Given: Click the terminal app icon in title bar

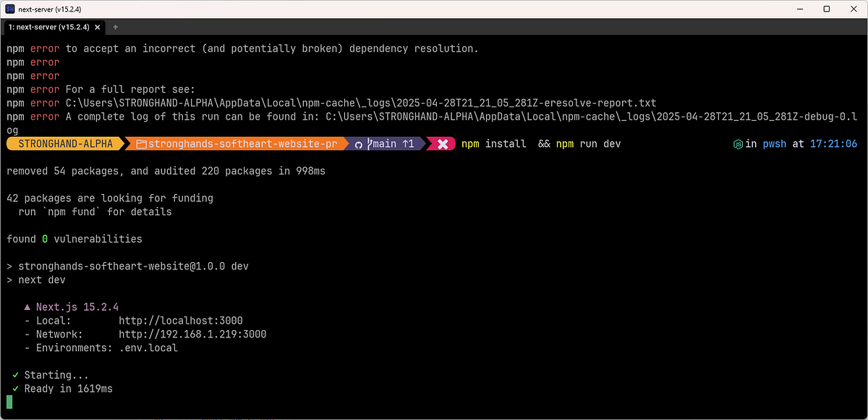Looking at the screenshot, I should click(x=10, y=9).
